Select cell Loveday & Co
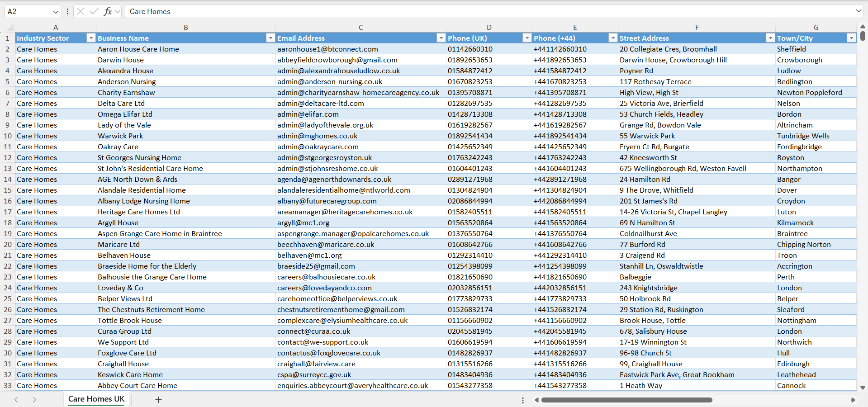This screenshot has width=868, height=407. pos(186,288)
